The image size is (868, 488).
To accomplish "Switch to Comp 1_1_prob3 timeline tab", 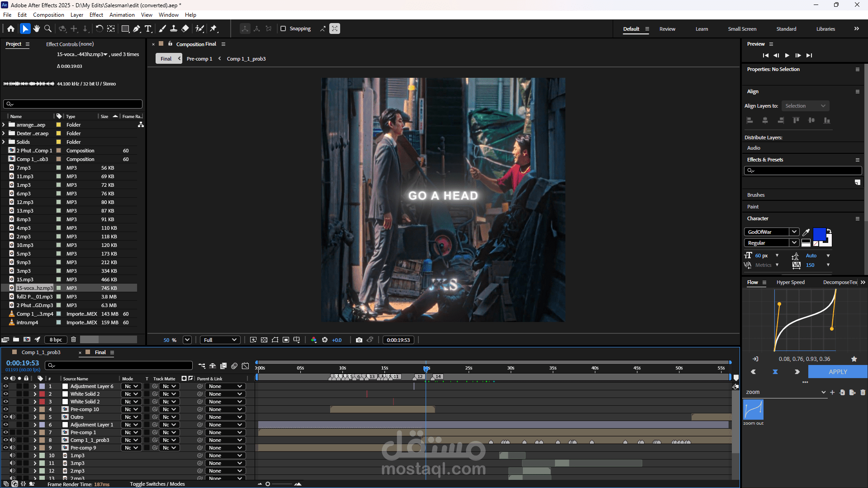I will [x=41, y=352].
